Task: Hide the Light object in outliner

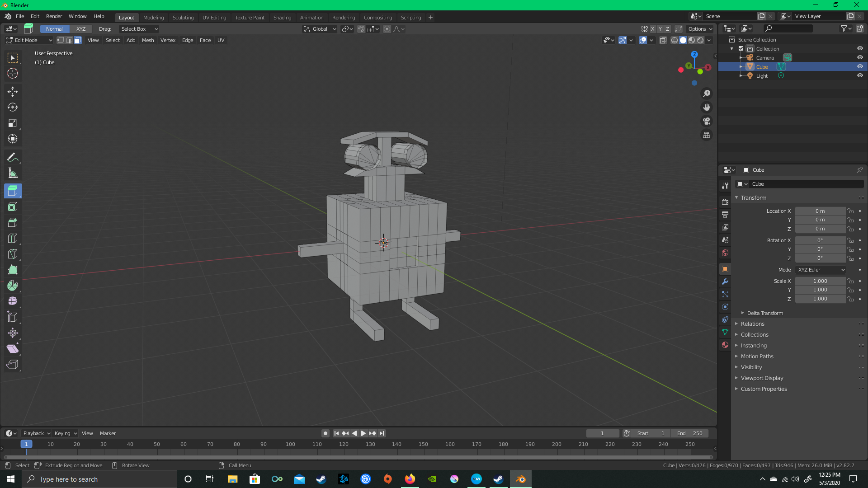Action: coord(860,75)
